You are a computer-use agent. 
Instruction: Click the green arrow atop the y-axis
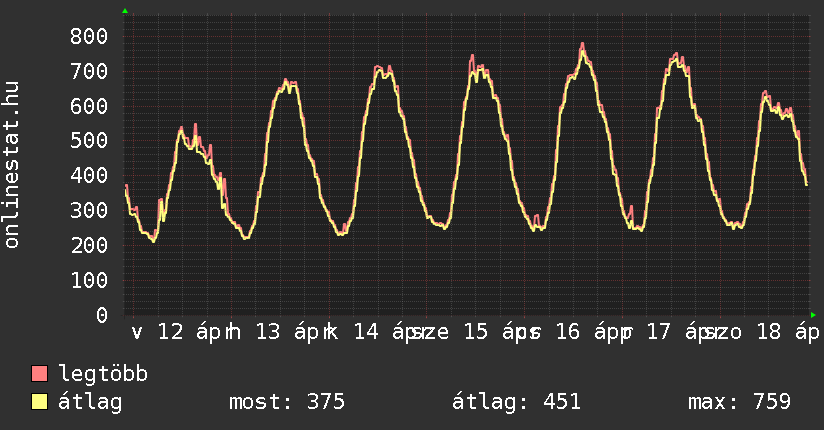click(125, 11)
